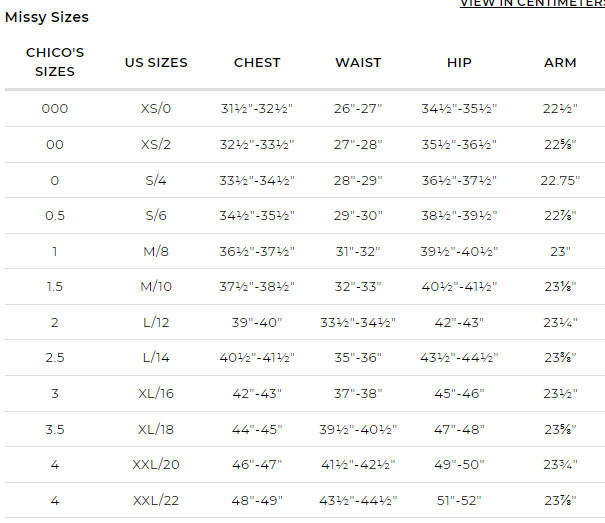Click the View in Centimeters link
Screen dimensions: 605x523
532,3
